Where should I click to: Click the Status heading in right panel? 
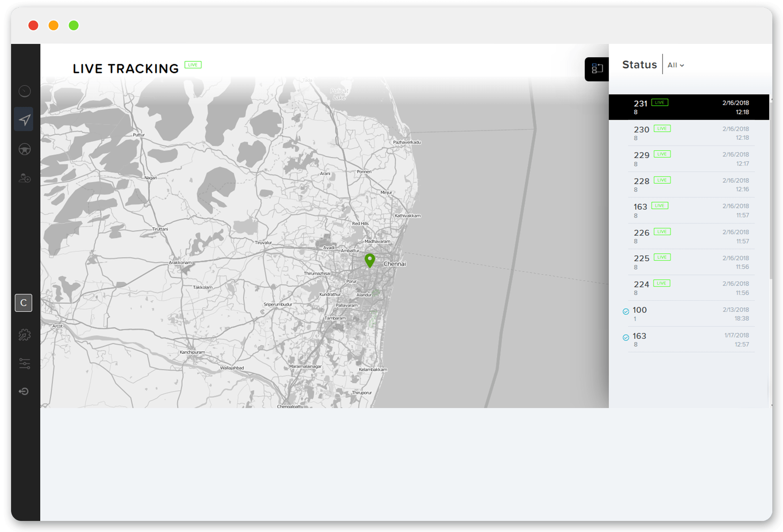(x=639, y=65)
